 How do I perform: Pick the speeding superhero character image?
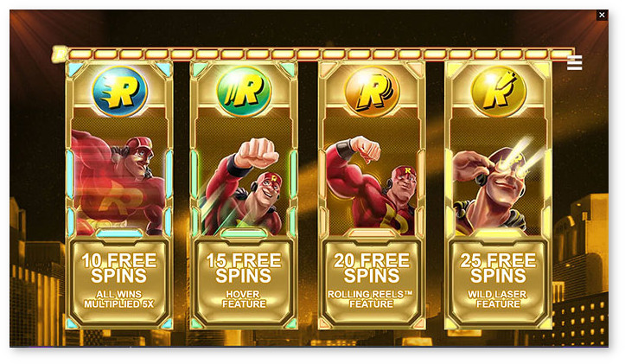pyautogui.click(x=119, y=182)
